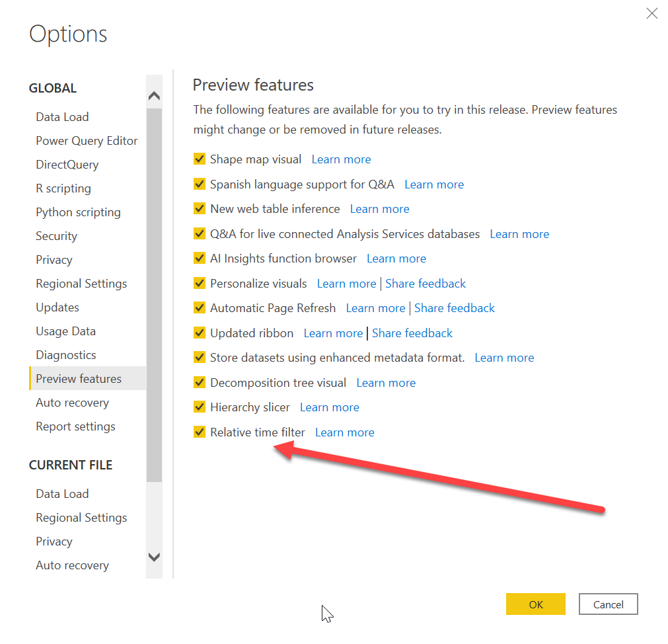The image size is (668, 644).
Task: Disable Q&A for live connected Analysis Services
Action: (200, 233)
